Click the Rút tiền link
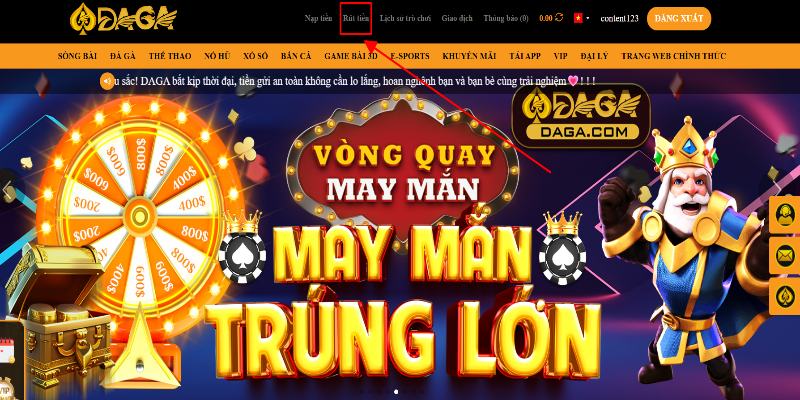The image size is (800, 400). 356,18
